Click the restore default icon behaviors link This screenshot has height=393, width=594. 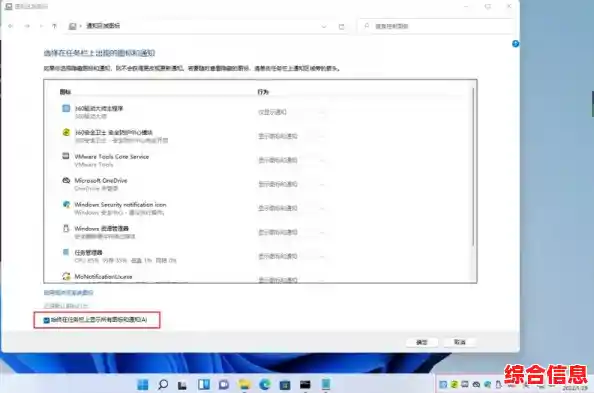pos(66,305)
